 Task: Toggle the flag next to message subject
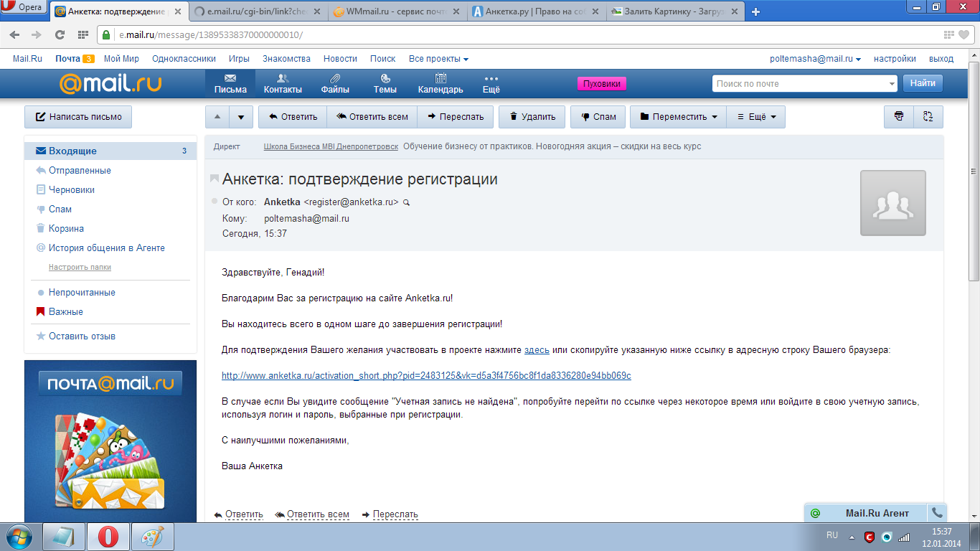click(x=215, y=178)
